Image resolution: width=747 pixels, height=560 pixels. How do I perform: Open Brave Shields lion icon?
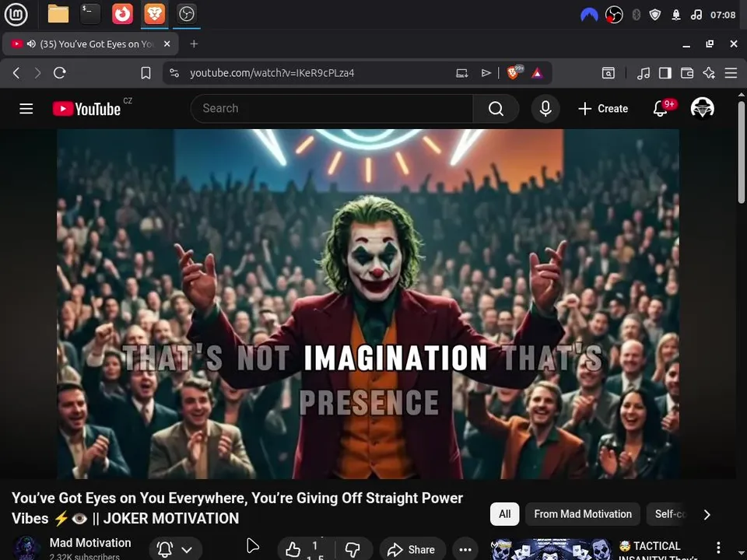(514, 72)
